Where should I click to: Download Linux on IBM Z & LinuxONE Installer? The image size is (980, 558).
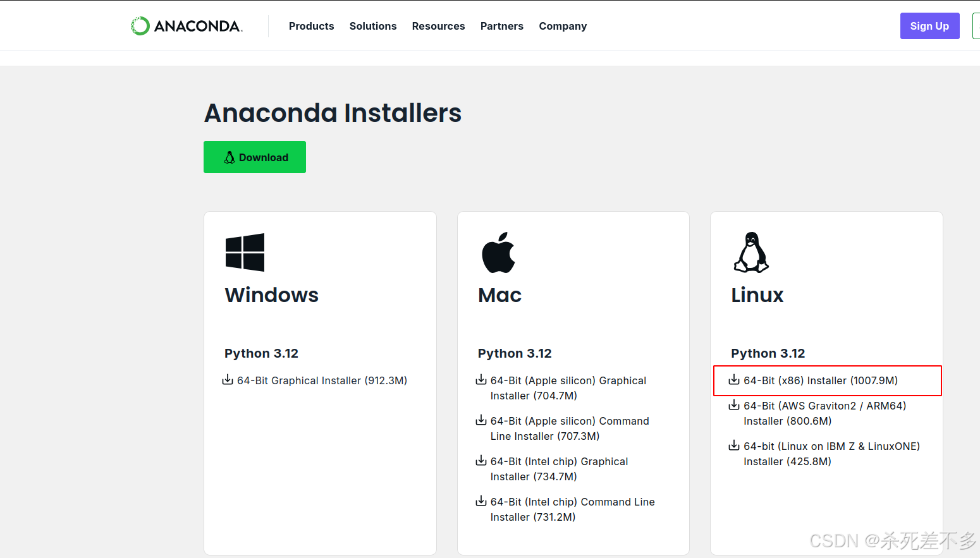coord(824,454)
